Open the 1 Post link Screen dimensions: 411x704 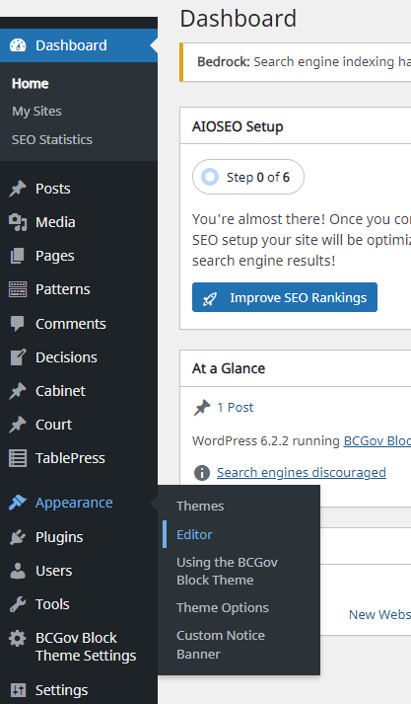click(x=235, y=407)
